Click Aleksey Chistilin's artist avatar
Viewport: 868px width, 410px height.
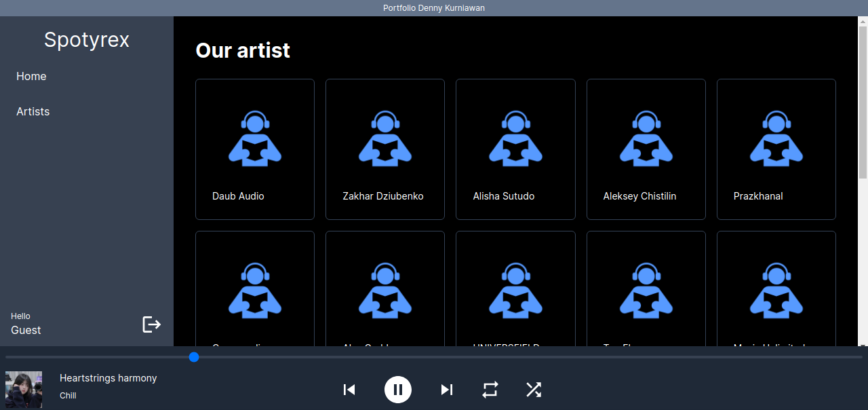646,138
